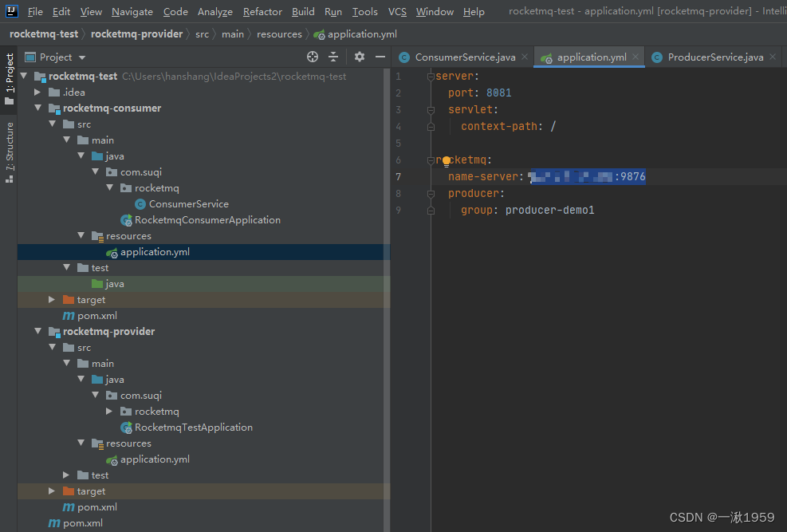Open the Analyze menu

214,11
